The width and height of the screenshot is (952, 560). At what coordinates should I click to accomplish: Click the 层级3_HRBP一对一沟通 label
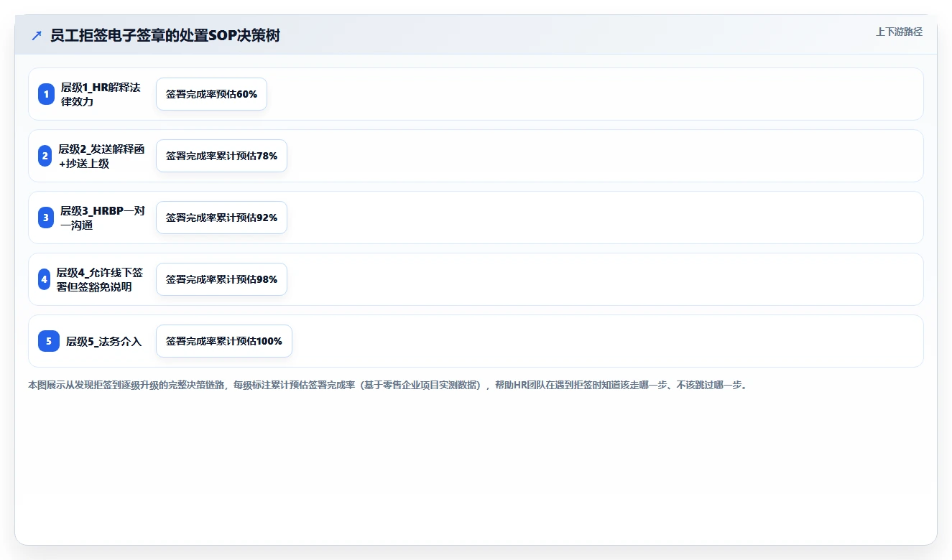pos(103,218)
